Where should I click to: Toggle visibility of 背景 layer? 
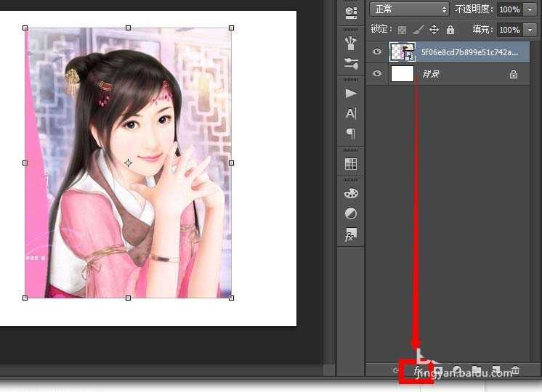376,74
